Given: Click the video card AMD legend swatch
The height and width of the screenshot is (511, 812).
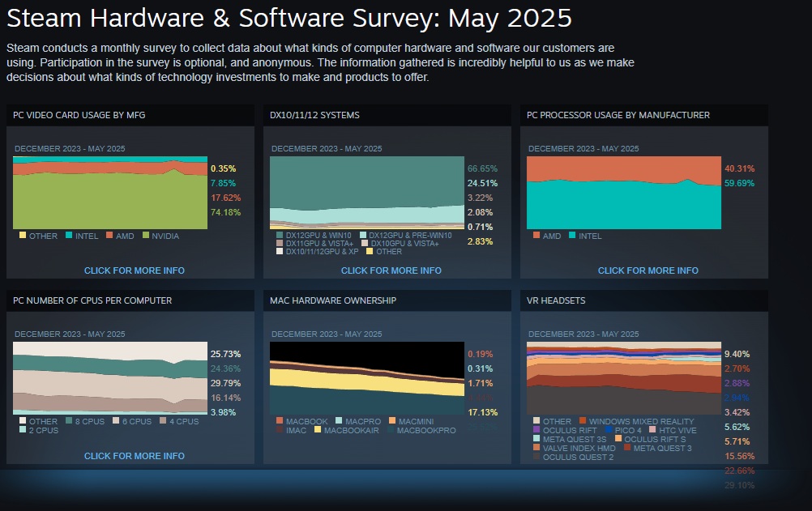Looking at the screenshot, I should [109, 235].
